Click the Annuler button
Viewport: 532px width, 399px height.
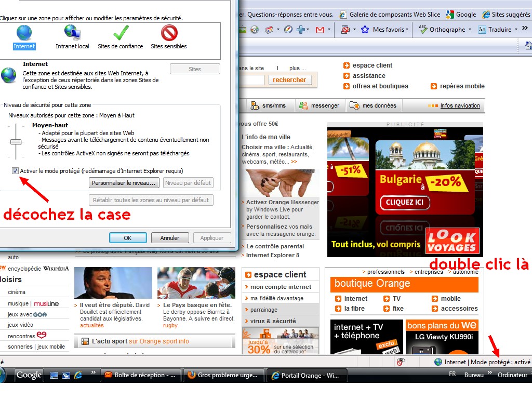169,238
